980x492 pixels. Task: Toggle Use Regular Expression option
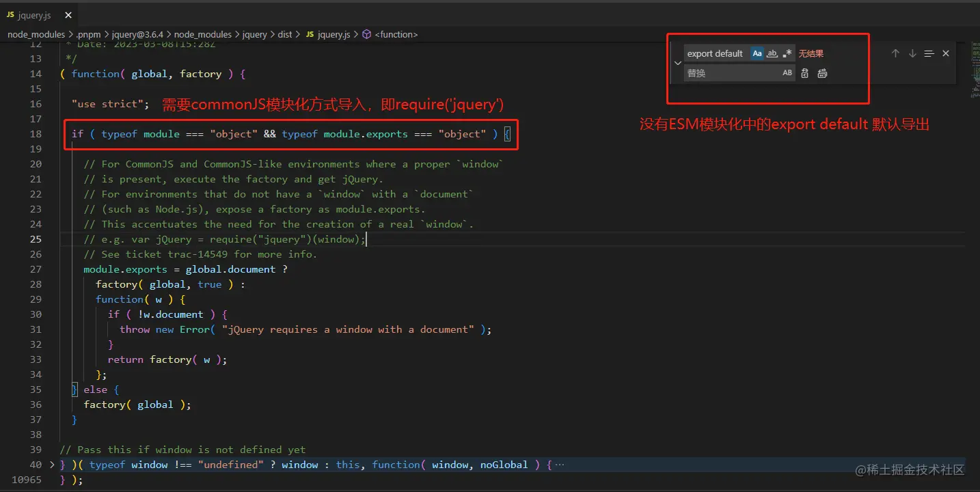(787, 53)
